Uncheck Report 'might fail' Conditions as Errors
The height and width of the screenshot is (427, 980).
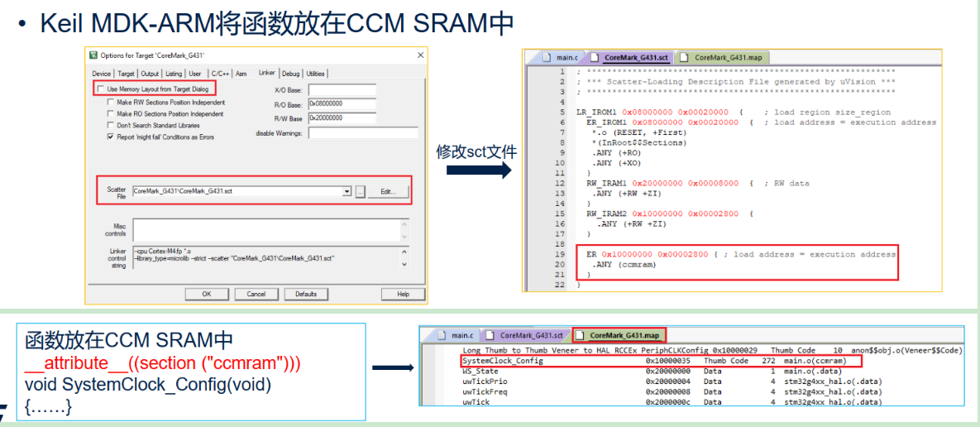111,137
